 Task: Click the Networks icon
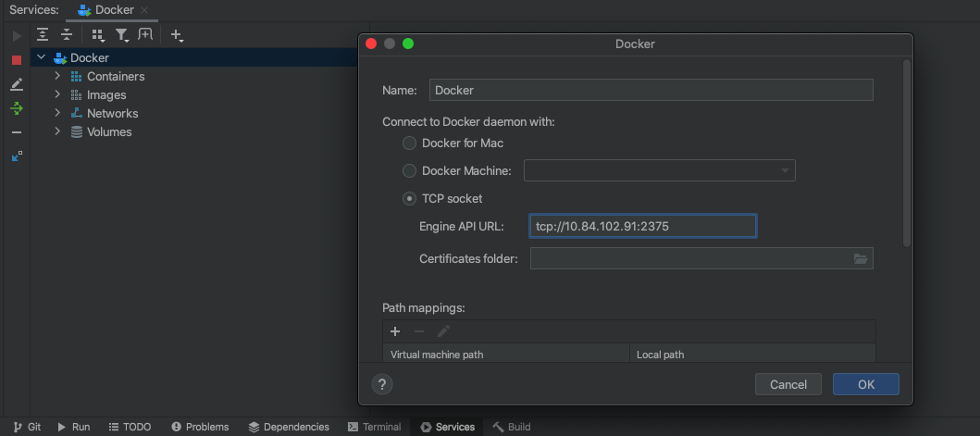tap(76, 113)
